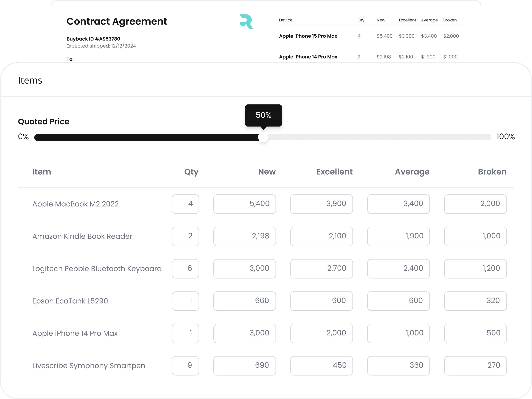Click the 'New' column header in Items table

[267, 172]
